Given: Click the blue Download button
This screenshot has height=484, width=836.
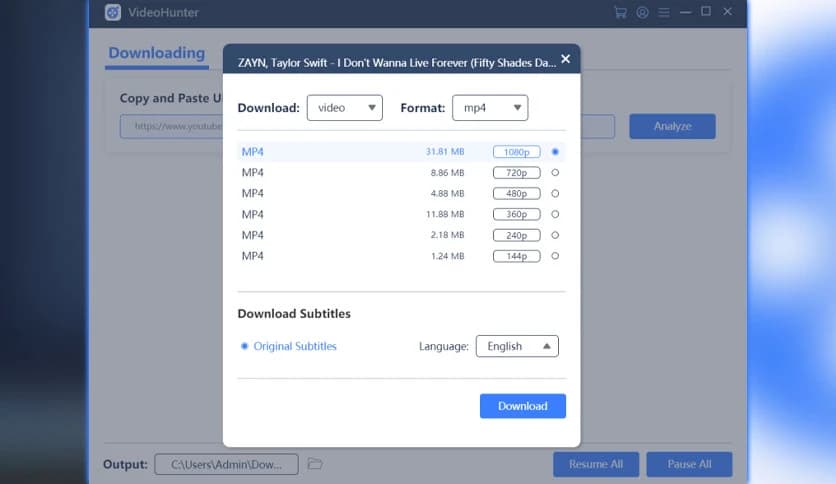Looking at the screenshot, I should pyautogui.click(x=522, y=406).
